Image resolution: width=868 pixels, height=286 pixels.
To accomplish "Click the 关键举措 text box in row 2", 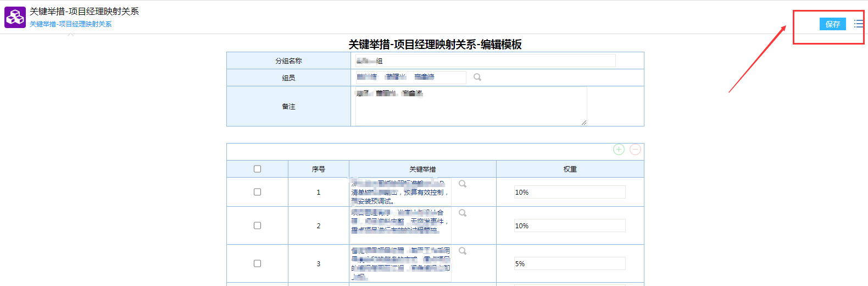I will 400,221.
